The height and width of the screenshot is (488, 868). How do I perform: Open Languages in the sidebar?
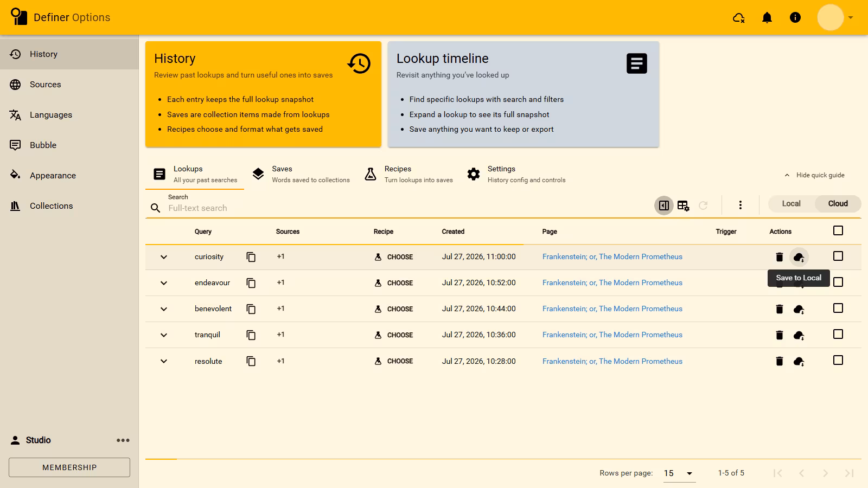[69, 115]
